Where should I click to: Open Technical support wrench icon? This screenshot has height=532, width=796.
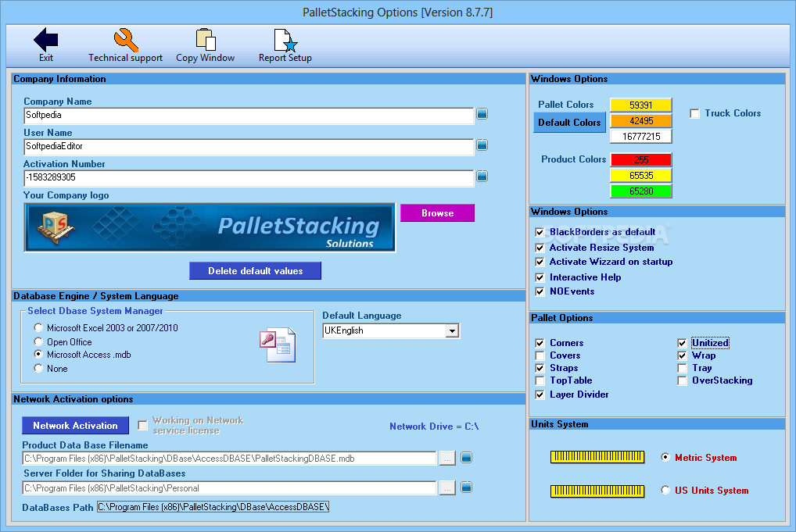(x=125, y=40)
